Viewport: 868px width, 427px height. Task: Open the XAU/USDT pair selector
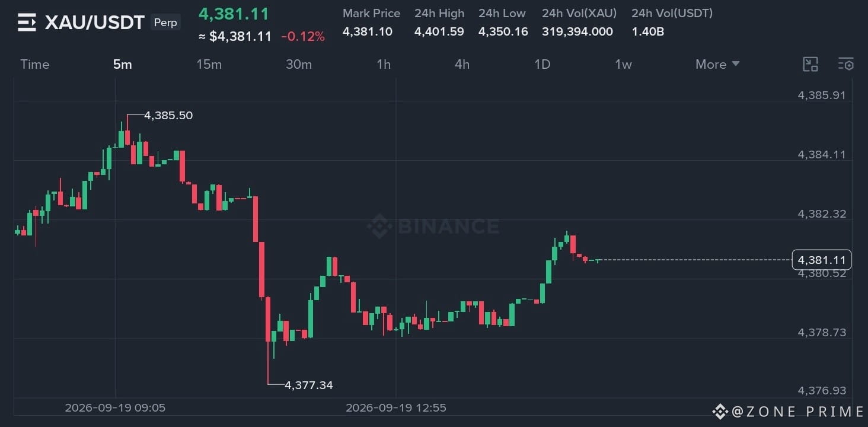tap(95, 23)
